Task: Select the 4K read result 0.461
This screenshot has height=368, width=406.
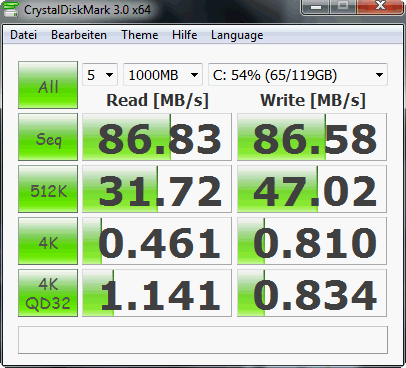Action: click(157, 241)
